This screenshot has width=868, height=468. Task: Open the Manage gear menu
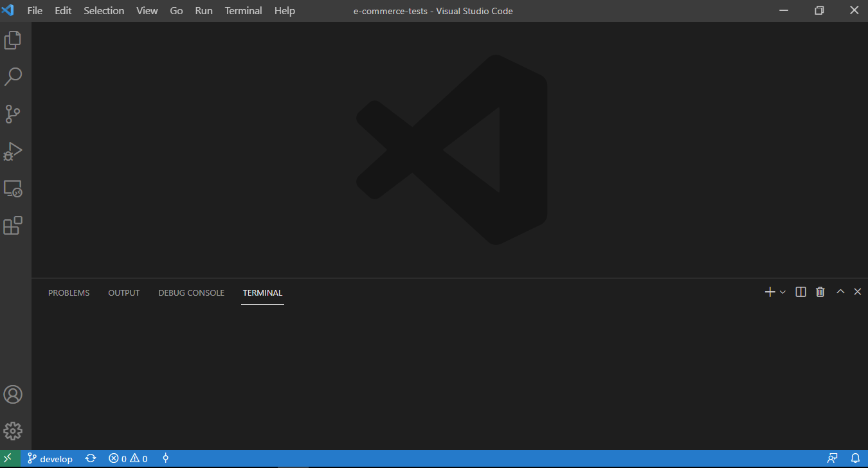pyautogui.click(x=13, y=431)
